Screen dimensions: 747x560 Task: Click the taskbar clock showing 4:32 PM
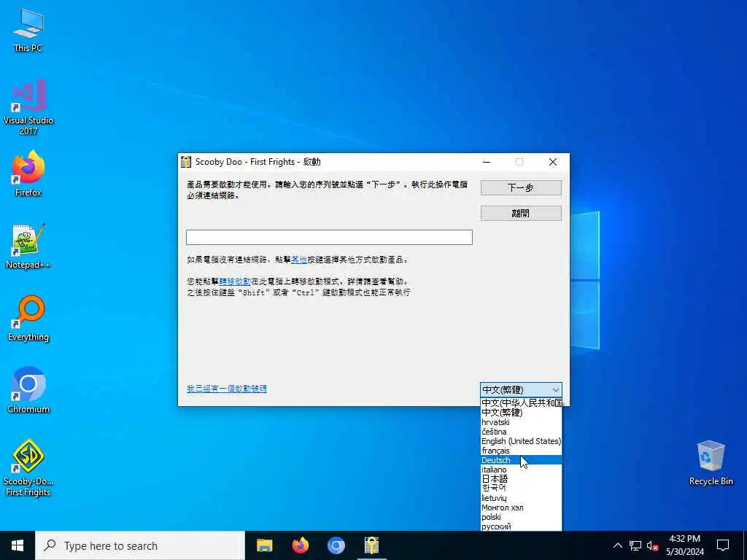pos(684,545)
